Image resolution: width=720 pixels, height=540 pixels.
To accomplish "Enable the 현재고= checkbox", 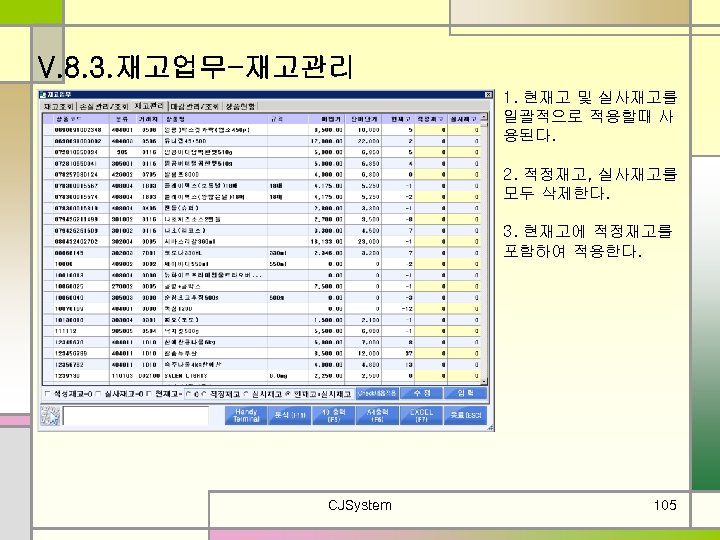I will (149, 394).
